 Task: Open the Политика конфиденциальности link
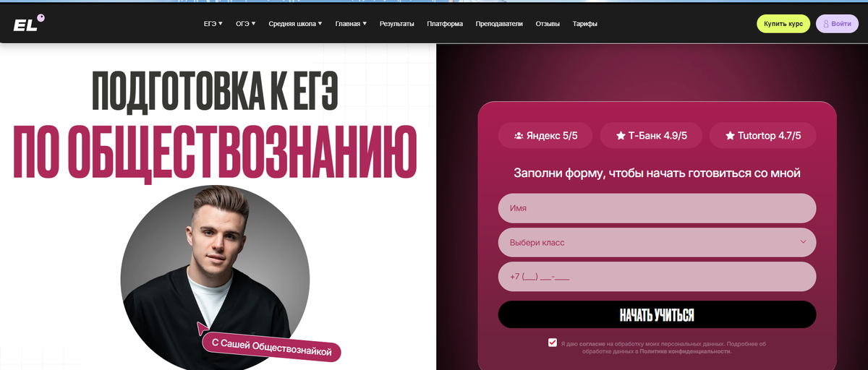(x=686, y=351)
